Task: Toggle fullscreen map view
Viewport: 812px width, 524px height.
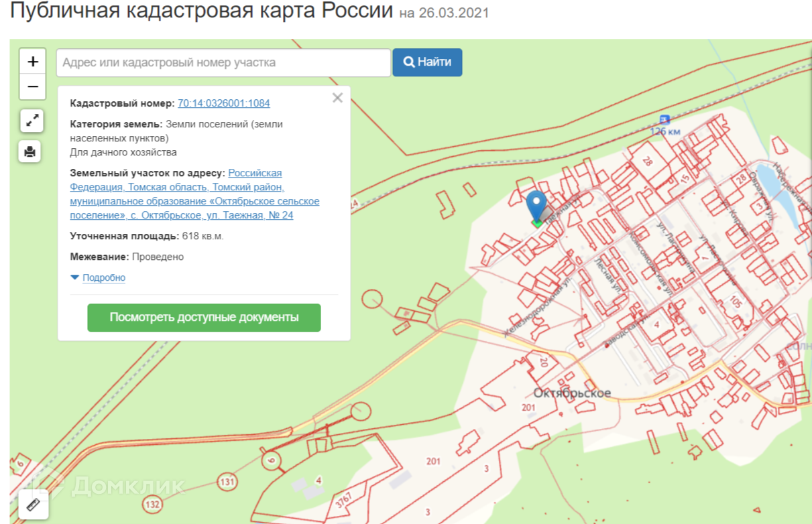Action: pyautogui.click(x=32, y=121)
